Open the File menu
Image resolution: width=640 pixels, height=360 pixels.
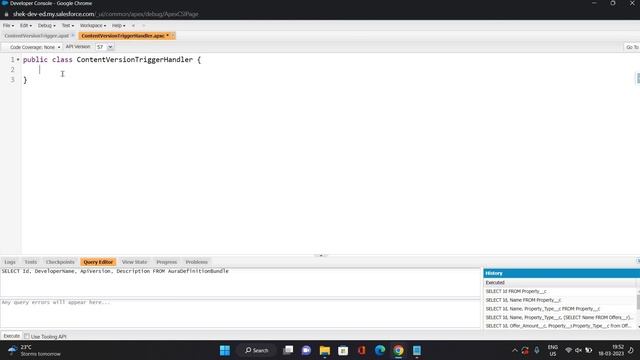pyautogui.click(x=8, y=25)
